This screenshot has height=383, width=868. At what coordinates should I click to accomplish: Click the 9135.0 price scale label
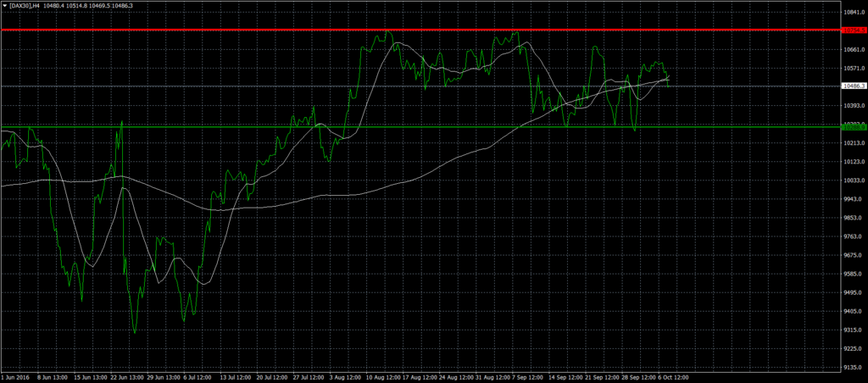[x=853, y=368]
